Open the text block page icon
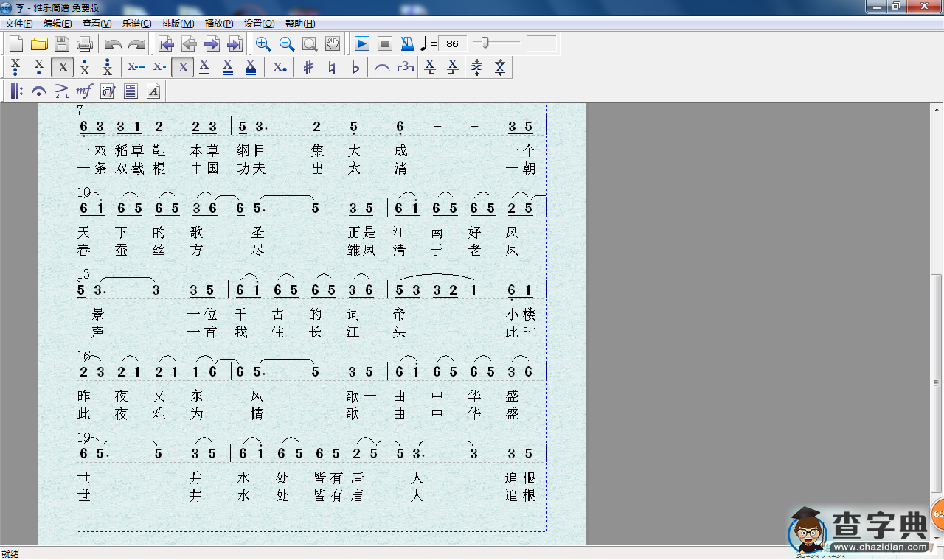This screenshot has width=944, height=560. click(x=131, y=91)
